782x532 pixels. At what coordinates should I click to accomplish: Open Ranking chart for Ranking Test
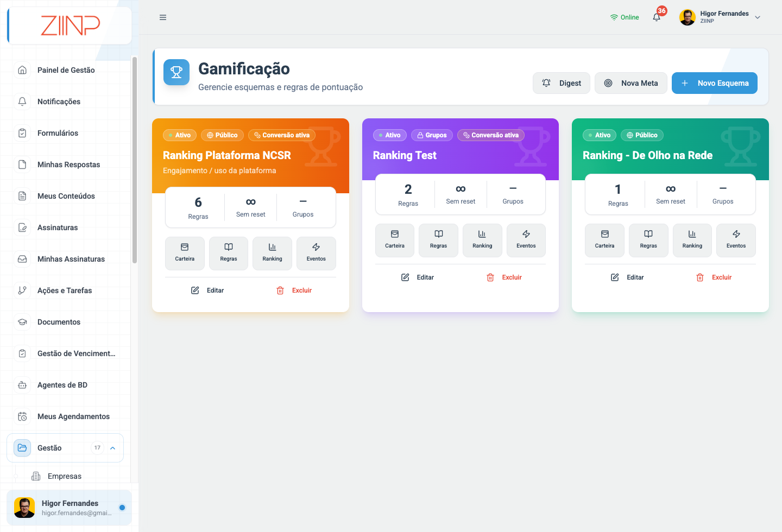482,240
